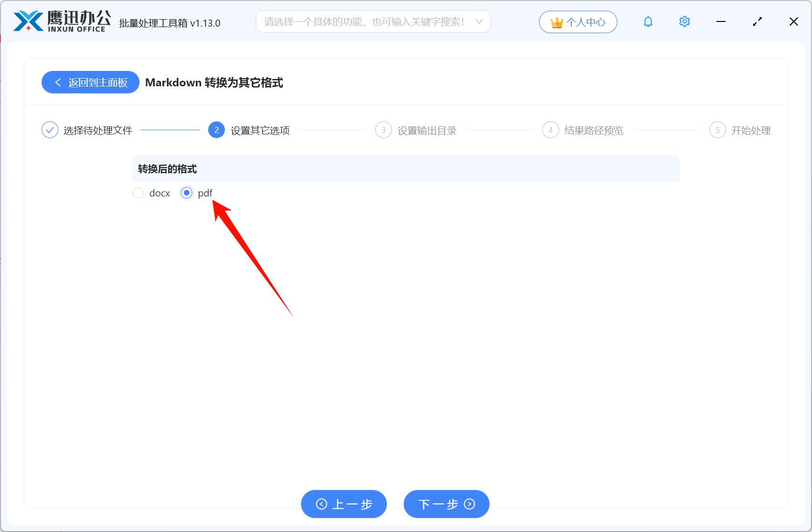Click the crown icon in 个人中心
This screenshot has height=532, width=812.
pos(556,21)
